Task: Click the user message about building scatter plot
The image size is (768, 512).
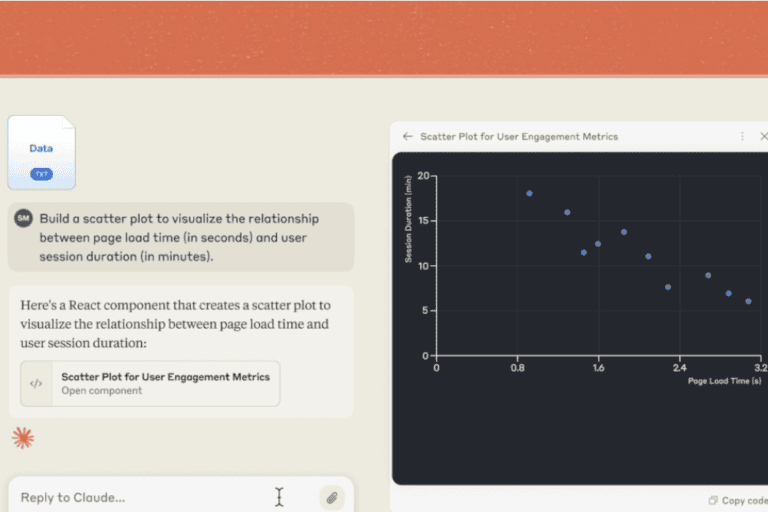Action: 181,237
